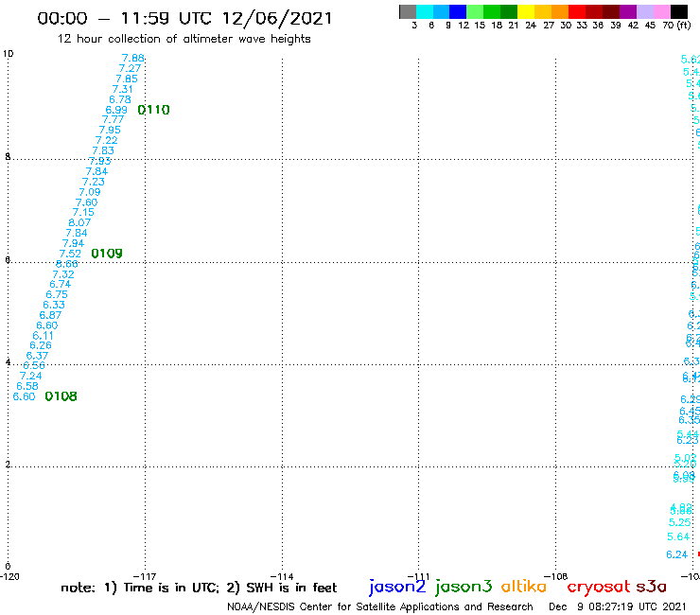Image resolution: width=700 pixels, height=615 pixels.
Task: Select the 70 (ft) legend label
Action: 676,26
